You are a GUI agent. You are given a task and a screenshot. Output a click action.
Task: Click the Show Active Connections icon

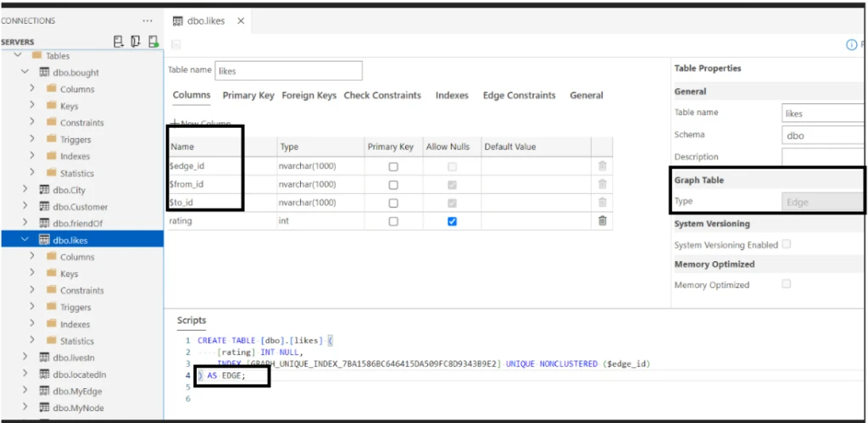(153, 42)
